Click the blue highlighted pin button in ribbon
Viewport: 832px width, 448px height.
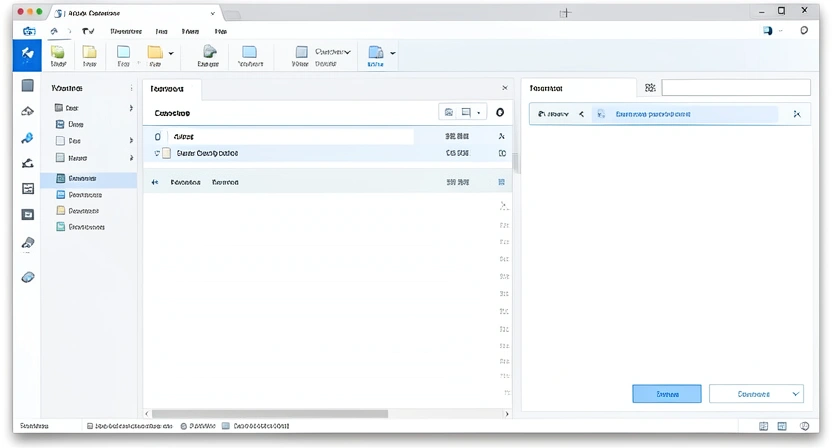[x=27, y=55]
